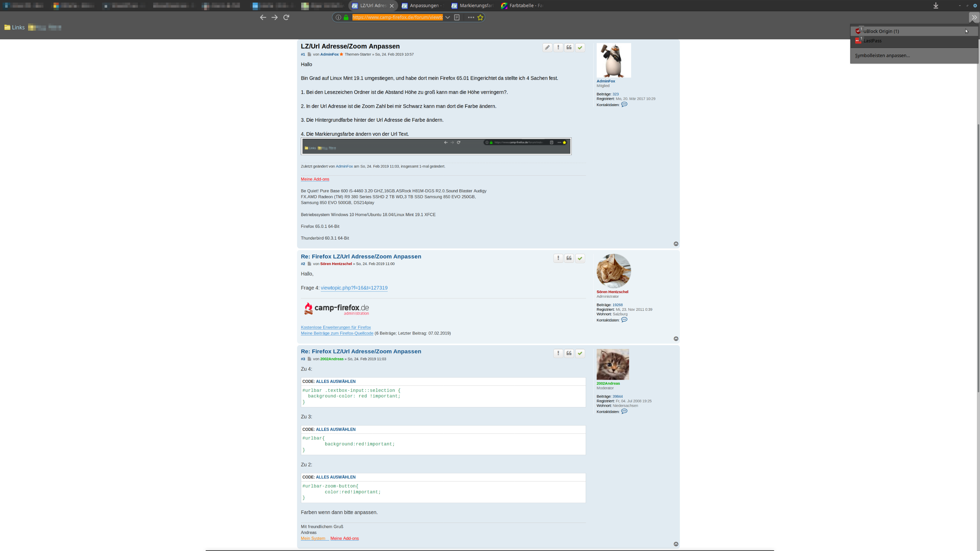
Task: Click edit pencil icon on first post
Action: (547, 48)
